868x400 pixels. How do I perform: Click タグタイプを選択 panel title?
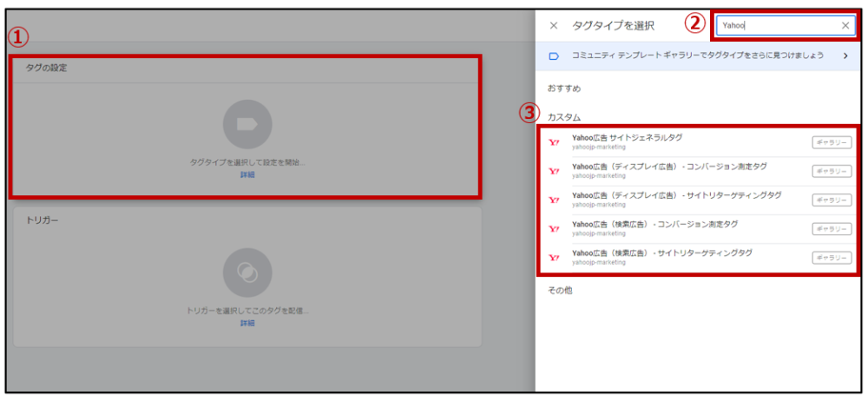(x=614, y=25)
